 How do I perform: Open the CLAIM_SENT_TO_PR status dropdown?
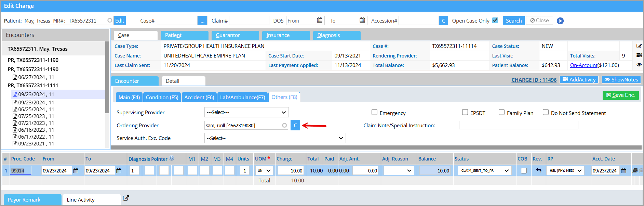[484, 171]
